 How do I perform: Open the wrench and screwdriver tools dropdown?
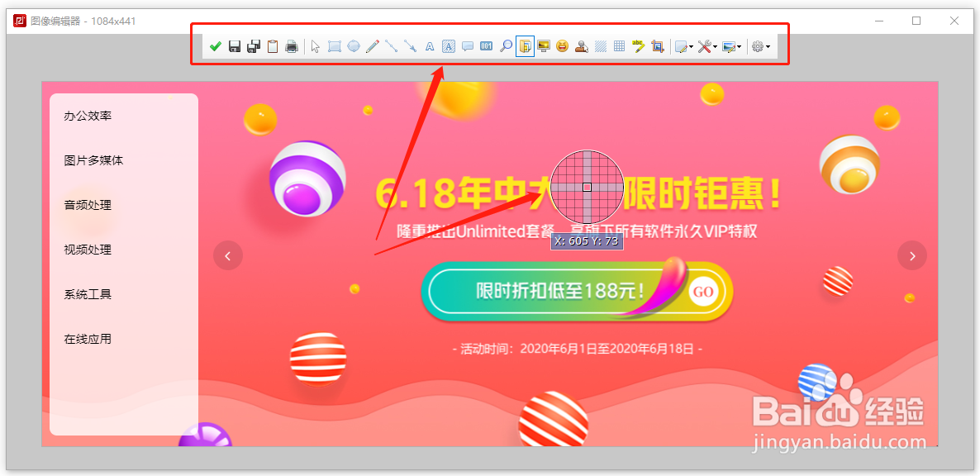click(x=706, y=46)
